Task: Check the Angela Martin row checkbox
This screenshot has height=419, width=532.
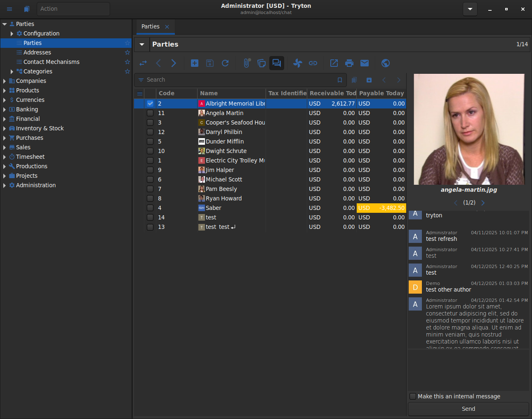Action: point(150,113)
